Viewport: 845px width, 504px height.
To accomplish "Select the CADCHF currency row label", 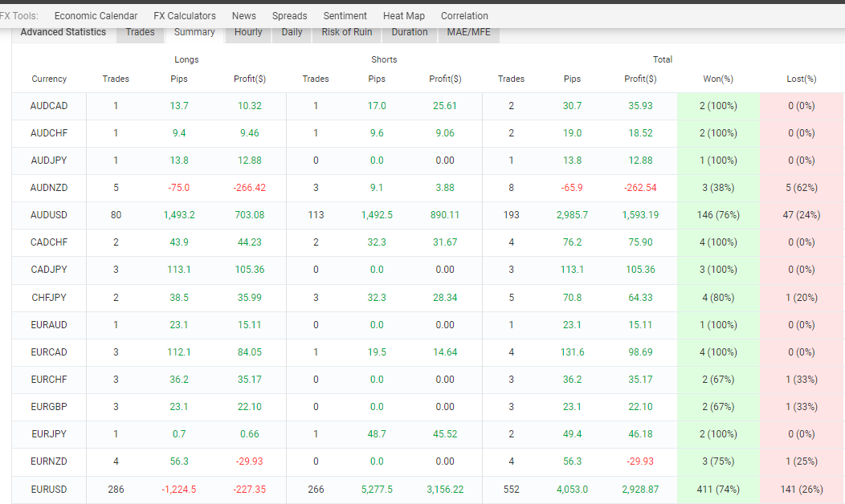I will tap(49, 242).
